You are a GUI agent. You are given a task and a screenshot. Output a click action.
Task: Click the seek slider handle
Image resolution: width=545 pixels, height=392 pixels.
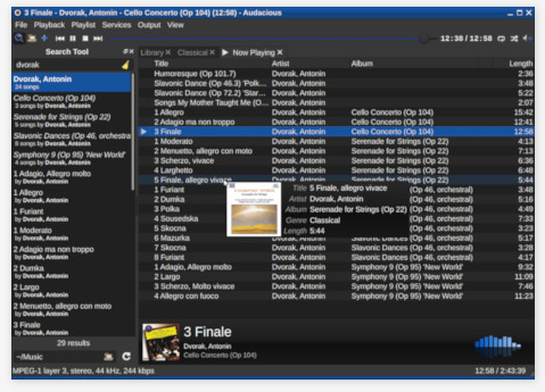point(423,39)
